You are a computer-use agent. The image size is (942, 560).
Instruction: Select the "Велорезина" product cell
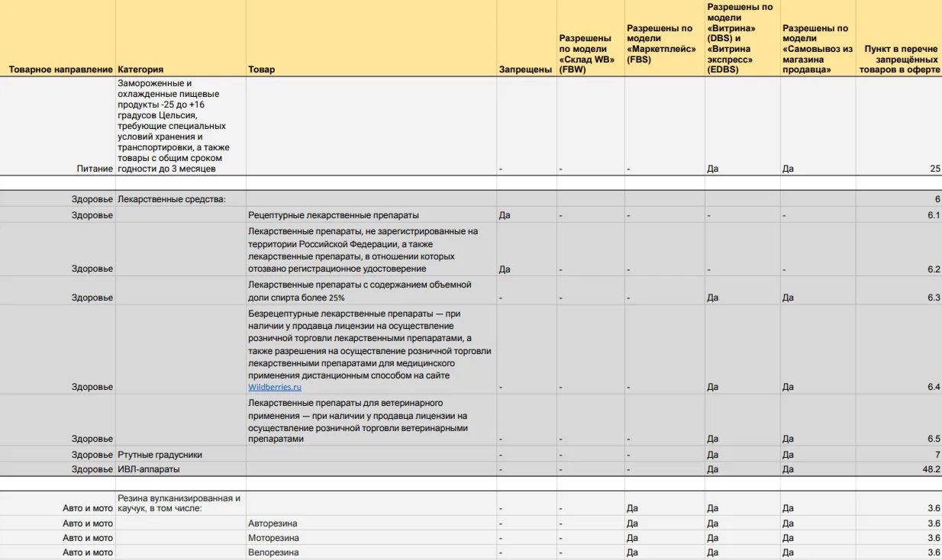tap(273, 552)
